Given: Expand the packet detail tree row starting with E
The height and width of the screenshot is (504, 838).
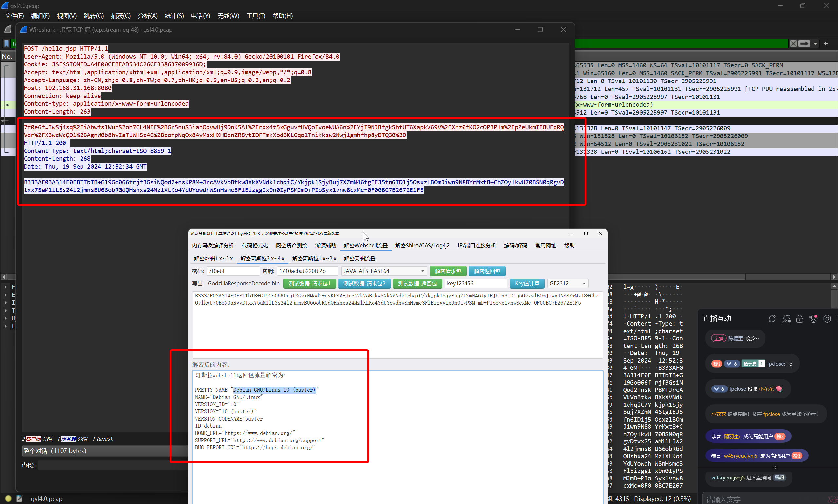Looking at the screenshot, I should pos(6,295).
